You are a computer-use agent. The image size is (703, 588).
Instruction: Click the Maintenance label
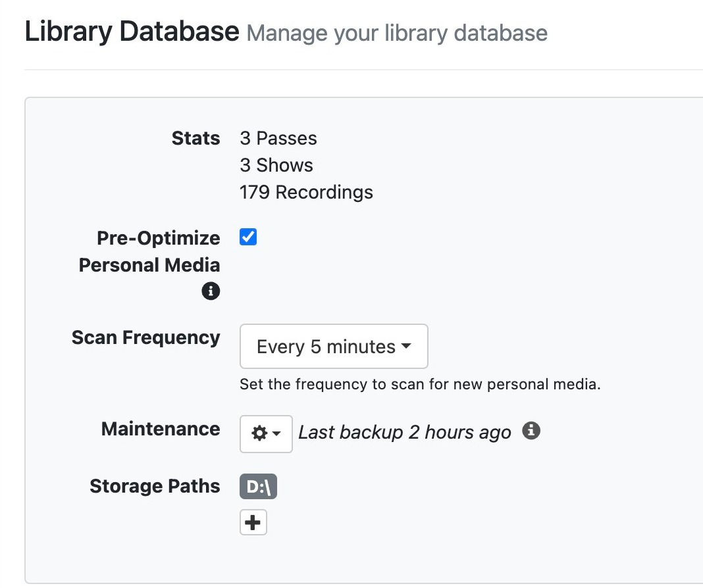point(161,429)
